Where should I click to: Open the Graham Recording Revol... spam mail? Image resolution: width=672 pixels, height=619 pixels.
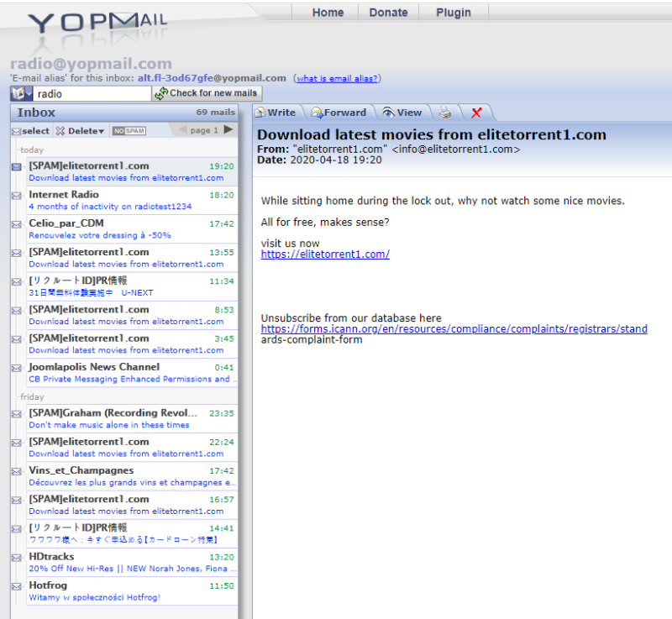pyautogui.click(x=132, y=418)
